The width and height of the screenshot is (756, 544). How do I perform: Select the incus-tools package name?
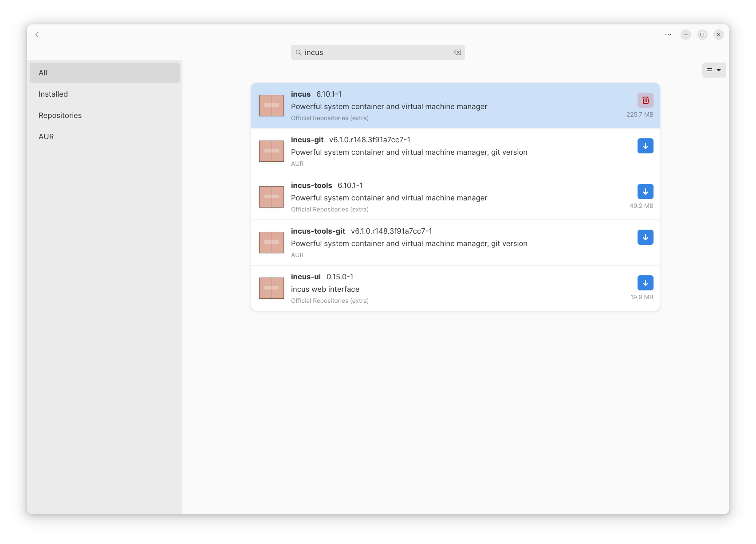pos(311,185)
